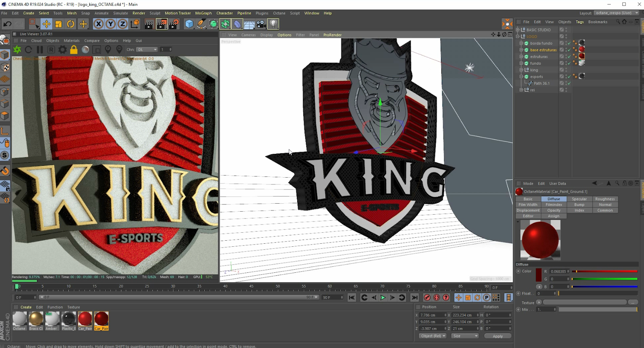This screenshot has width=644, height=348.
Task: Expand the king null object
Action: [521, 70]
